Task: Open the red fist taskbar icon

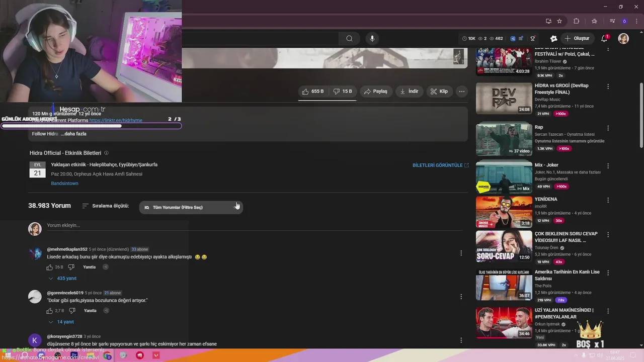Action: pos(140,355)
